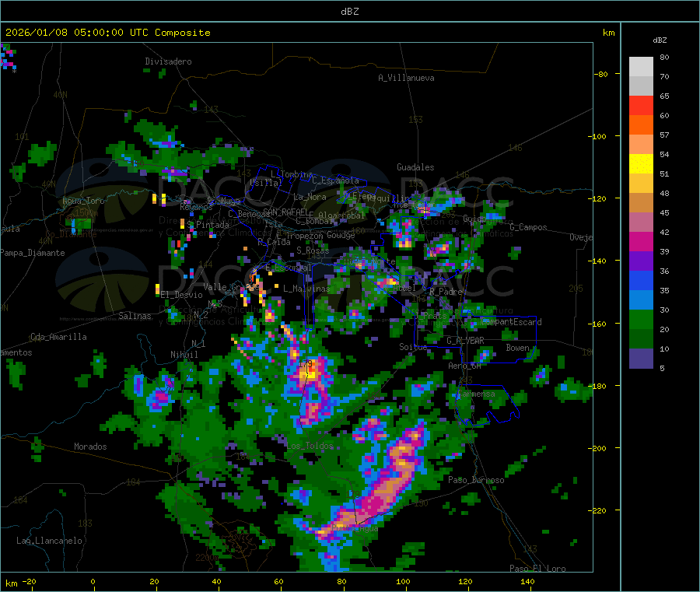Click the dBZ legend header label

click(660, 40)
